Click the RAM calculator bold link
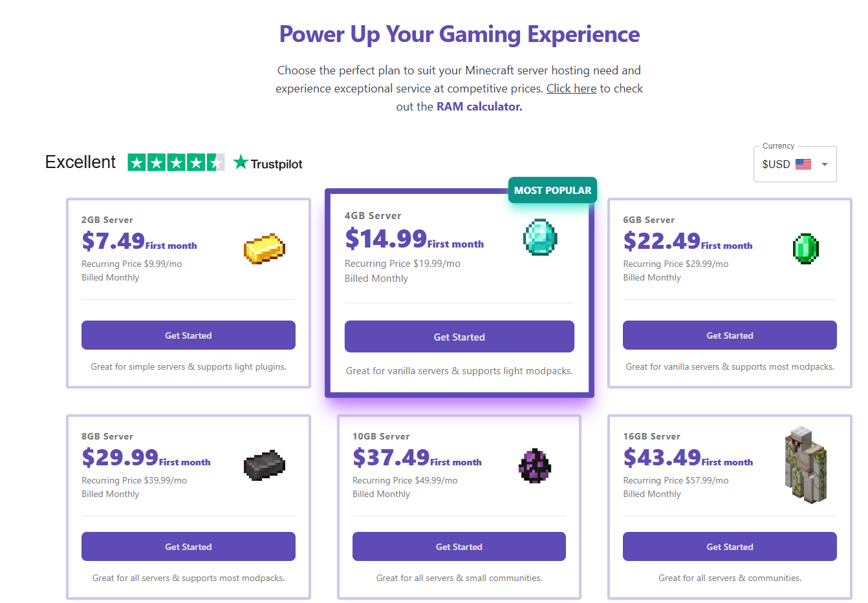Viewport: 868px width, 603px height. pyautogui.click(x=479, y=106)
